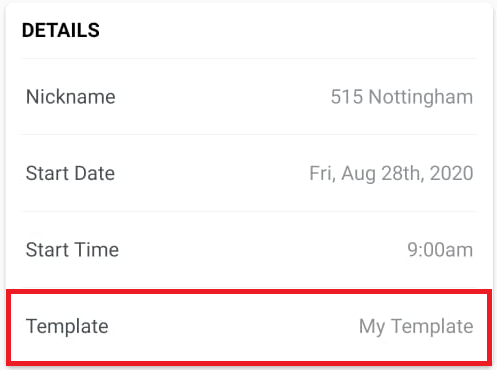Viewport: 497px width, 370px height.
Task: Tap the Start Time label text
Action: (x=72, y=250)
